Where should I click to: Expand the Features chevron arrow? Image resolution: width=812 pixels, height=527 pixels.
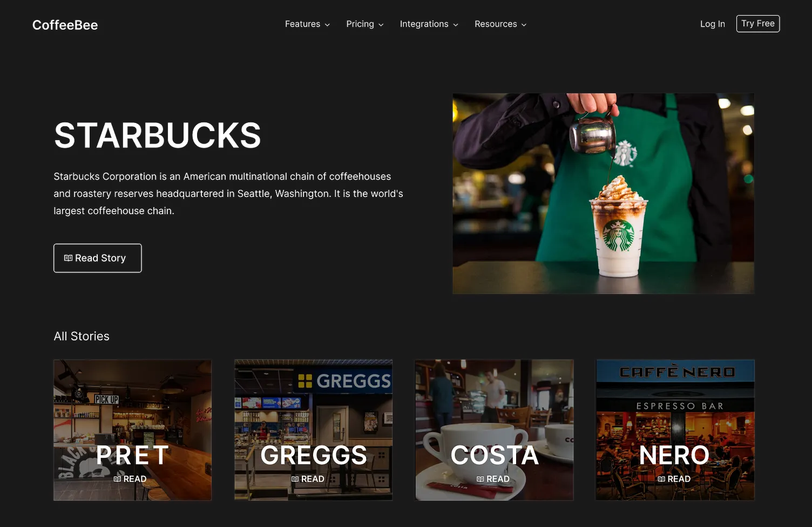(x=327, y=25)
